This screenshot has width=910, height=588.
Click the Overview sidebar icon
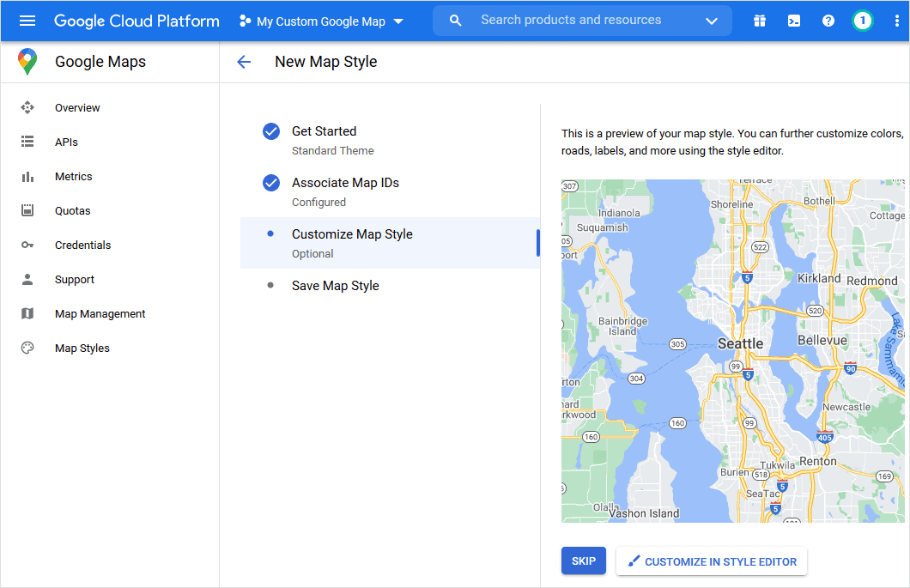tap(27, 107)
